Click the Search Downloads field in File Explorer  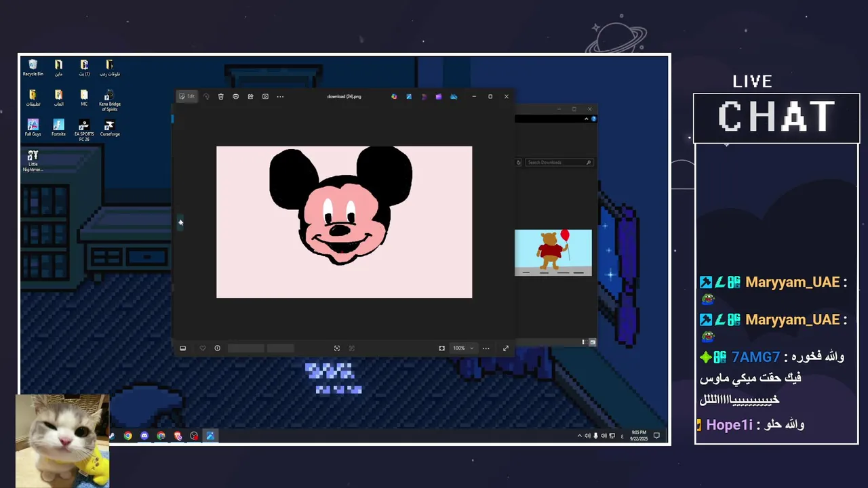(559, 162)
